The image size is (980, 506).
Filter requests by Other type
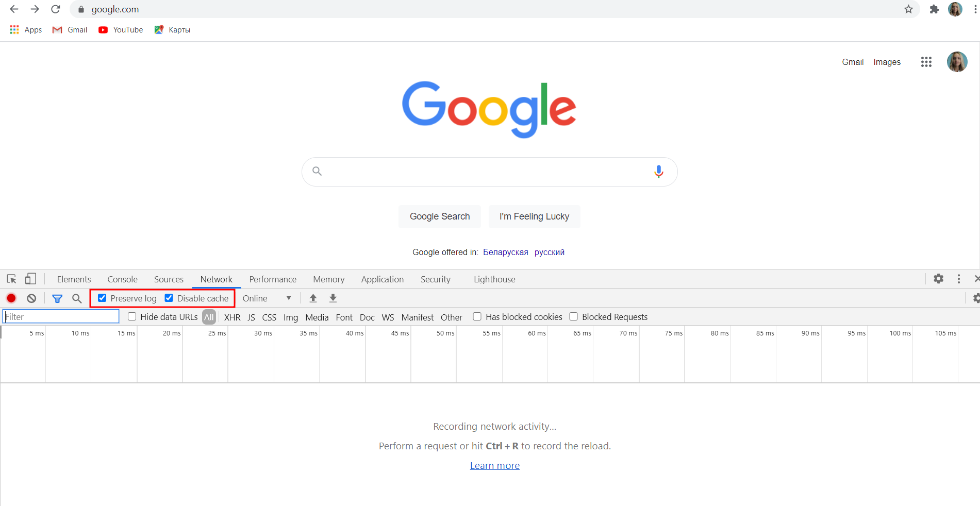point(451,317)
